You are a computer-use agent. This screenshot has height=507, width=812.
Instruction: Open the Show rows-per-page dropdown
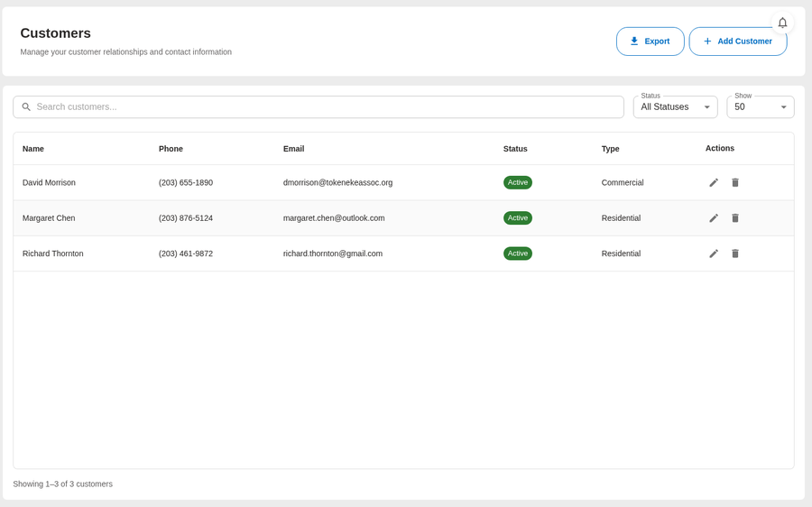(761, 106)
